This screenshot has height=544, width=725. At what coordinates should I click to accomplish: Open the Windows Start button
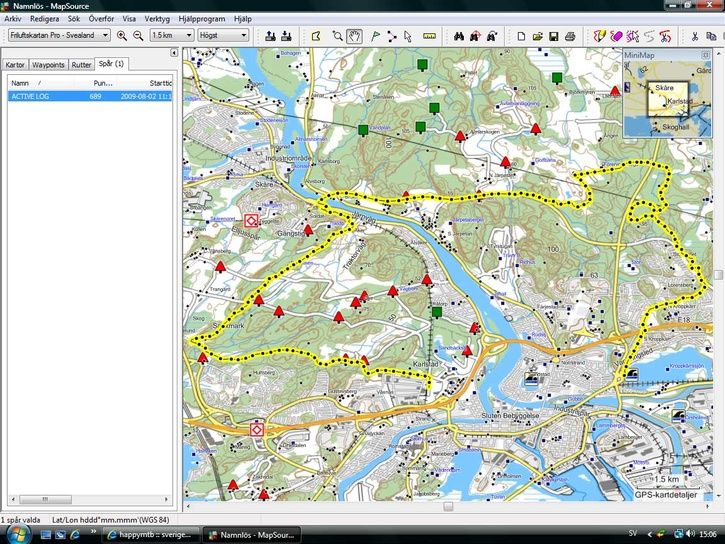tap(18, 534)
